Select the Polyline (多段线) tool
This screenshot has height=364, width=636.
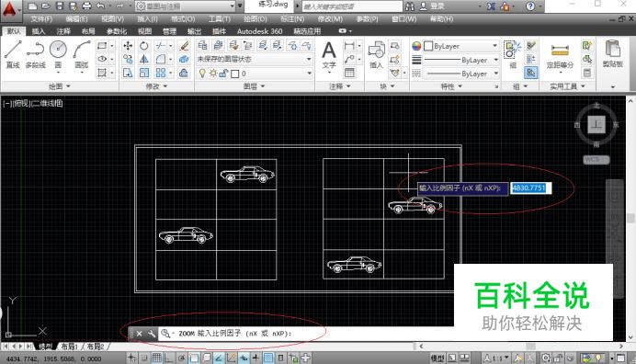(35, 53)
